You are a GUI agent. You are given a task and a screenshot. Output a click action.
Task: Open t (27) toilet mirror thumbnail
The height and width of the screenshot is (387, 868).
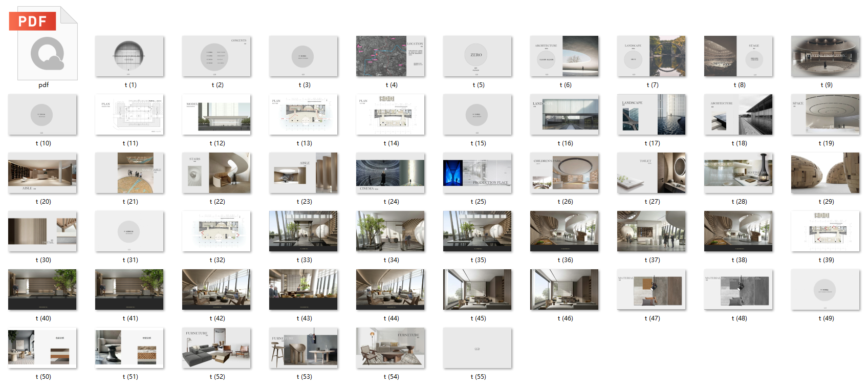[x=652, y=173]
